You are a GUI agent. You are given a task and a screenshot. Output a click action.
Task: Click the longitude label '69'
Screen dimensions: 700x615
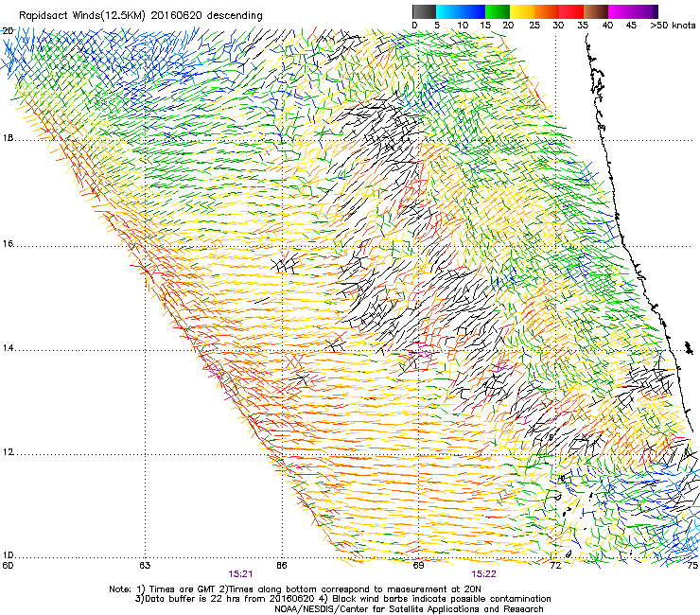click(418, 566)
